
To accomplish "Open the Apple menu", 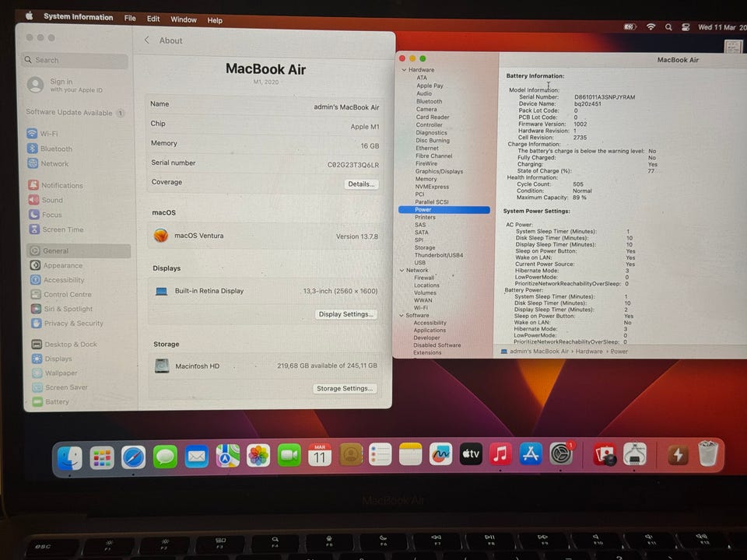I will (29, 16).
